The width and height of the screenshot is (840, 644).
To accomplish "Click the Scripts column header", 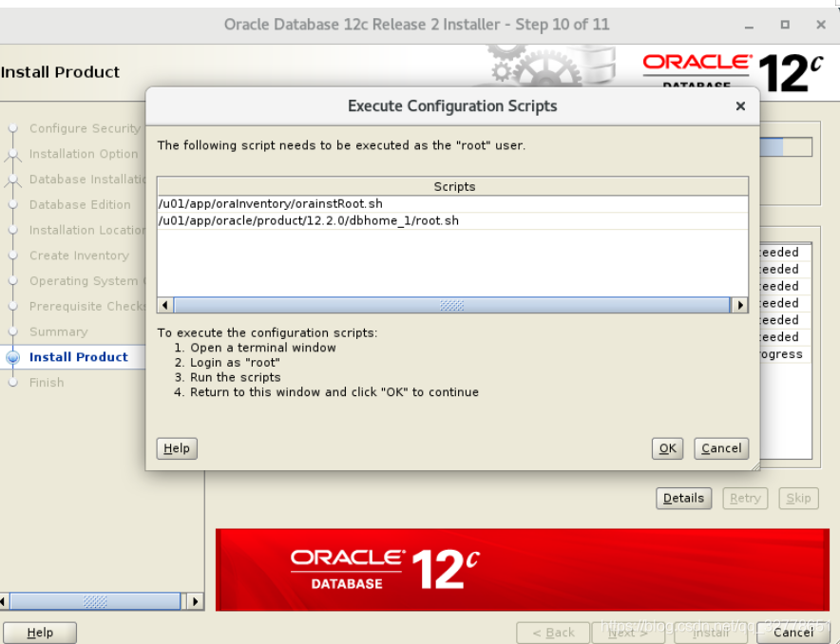I will coord(452,186).
